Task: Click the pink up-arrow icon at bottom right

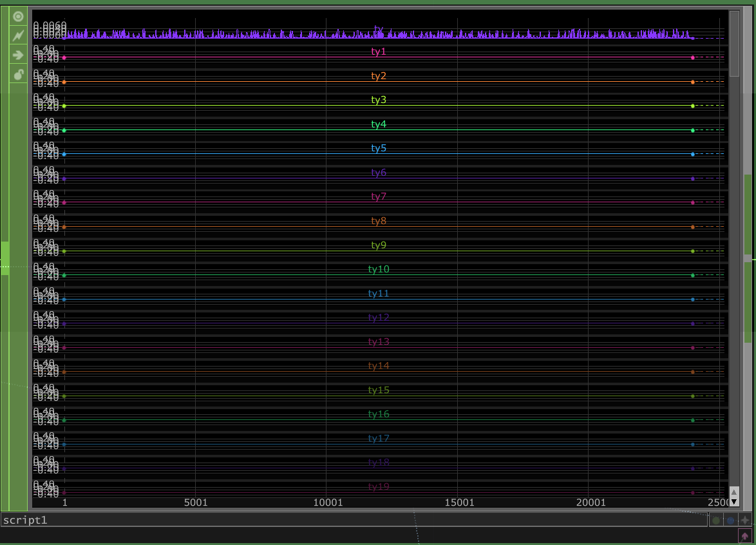Action: click(x=744, y=535)
